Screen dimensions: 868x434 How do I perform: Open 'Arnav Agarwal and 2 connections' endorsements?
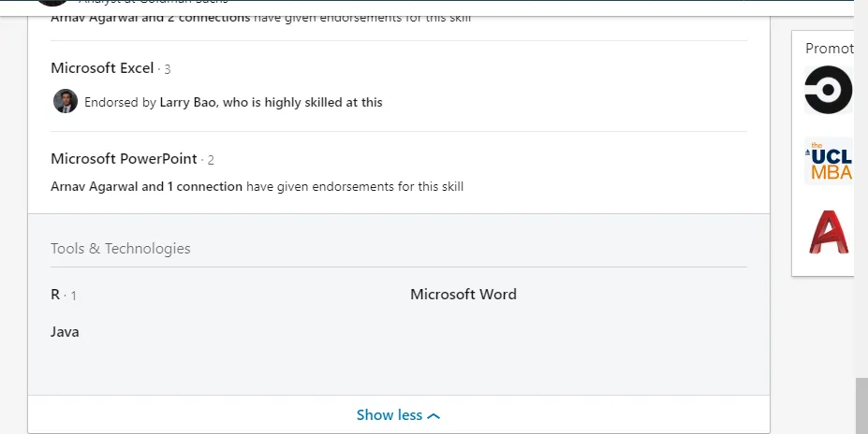150,18
